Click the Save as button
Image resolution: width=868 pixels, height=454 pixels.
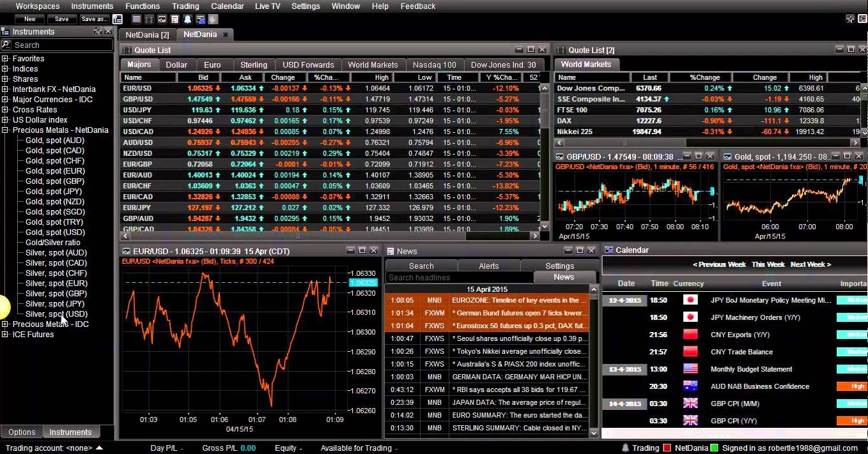[x=94, y=19]
